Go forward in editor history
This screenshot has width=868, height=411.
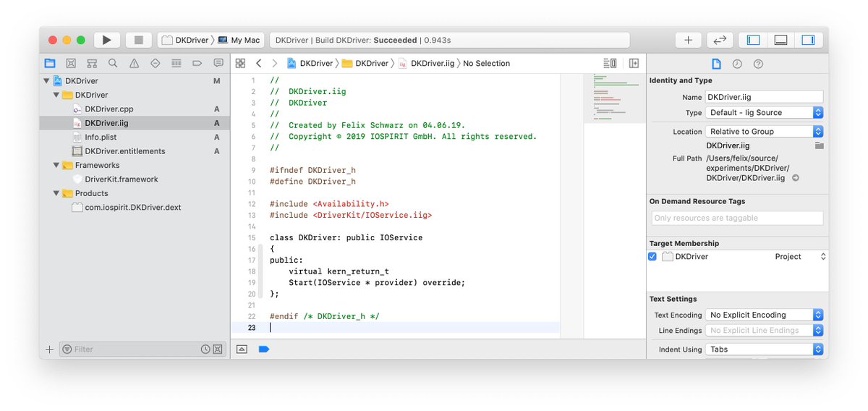pos(274,63)
